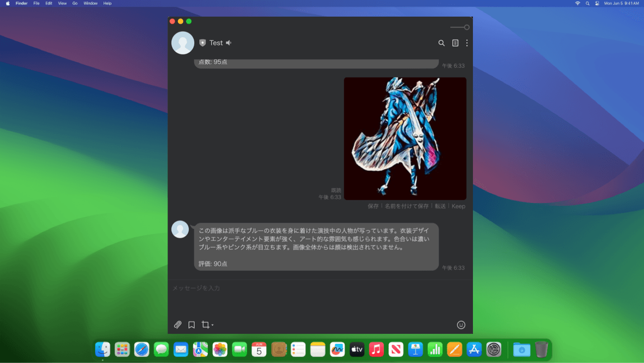Attach a file with paperclip icon
Image resolution: width=644 pixels, height=363 pixels.
click(x=178, y=325)
